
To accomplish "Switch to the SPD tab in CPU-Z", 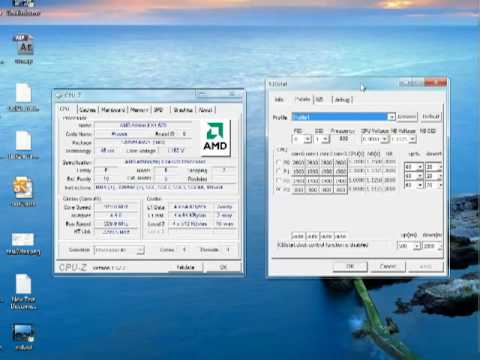I will [x=159, y=110].
